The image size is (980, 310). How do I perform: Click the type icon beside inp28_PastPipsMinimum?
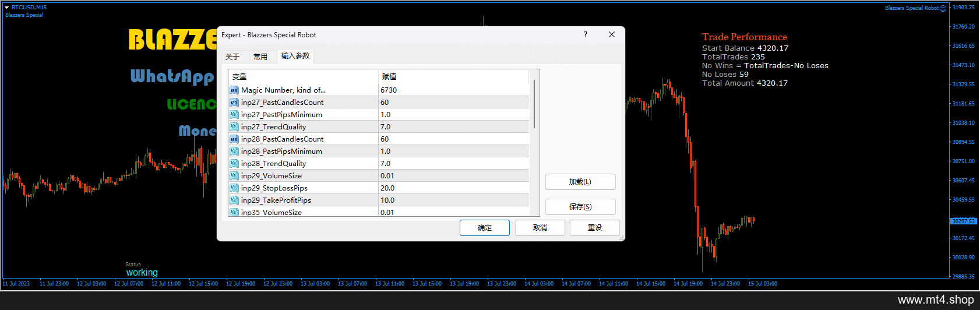pos(234,152)
